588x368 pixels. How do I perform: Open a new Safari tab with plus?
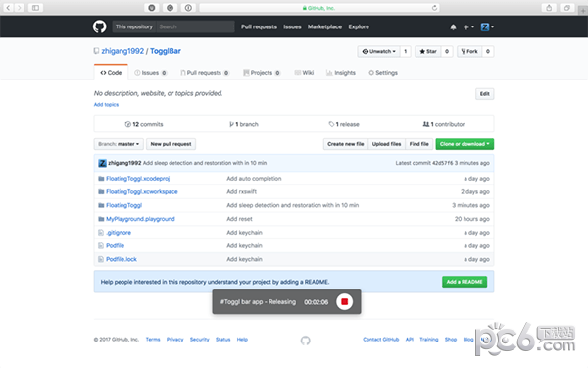click(583, 11)
